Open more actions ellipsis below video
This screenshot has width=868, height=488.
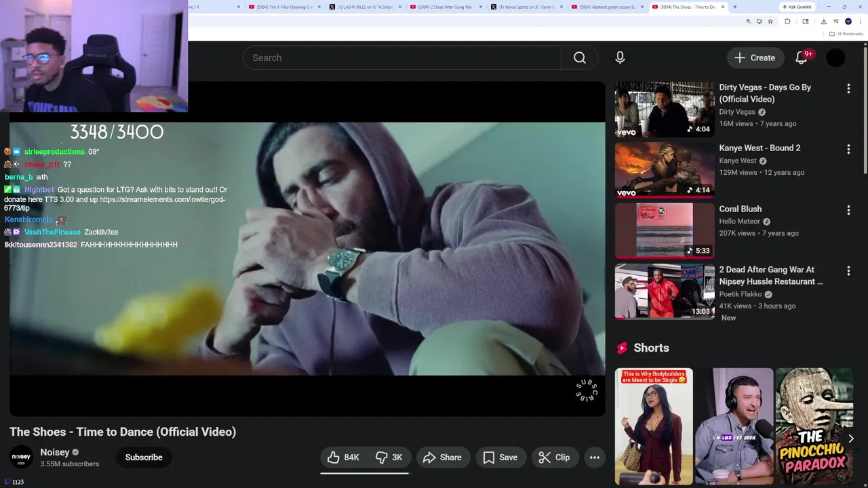point(595,457)
